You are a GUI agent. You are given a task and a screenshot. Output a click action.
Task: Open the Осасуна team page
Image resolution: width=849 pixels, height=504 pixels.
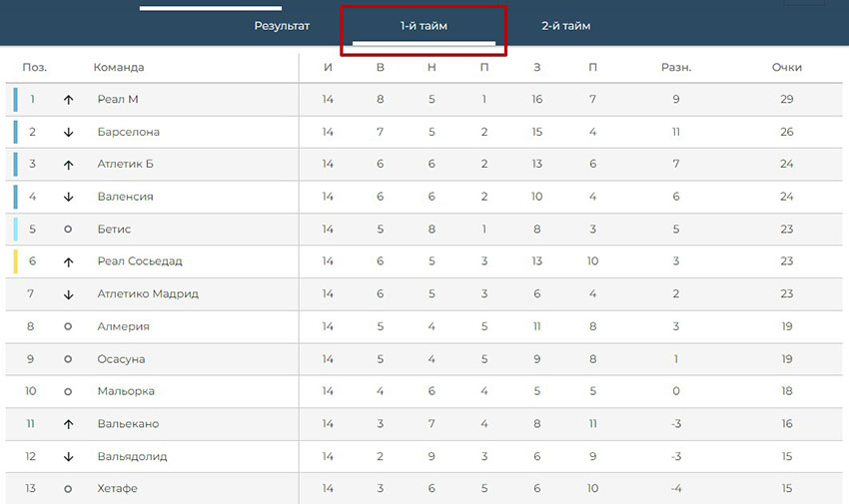pyautogui.click(x=121, y=359)
